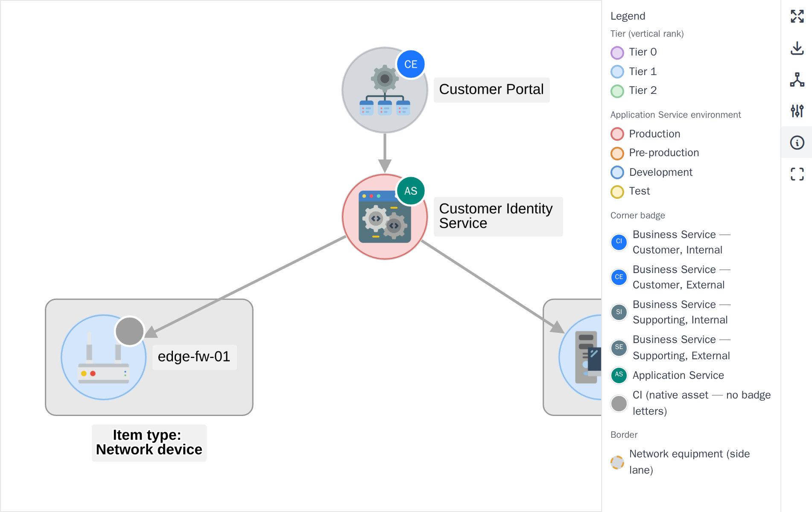Screen dimensions: 812x512
Task: Click the edge-fw-01 label
Action: point(194,357)
